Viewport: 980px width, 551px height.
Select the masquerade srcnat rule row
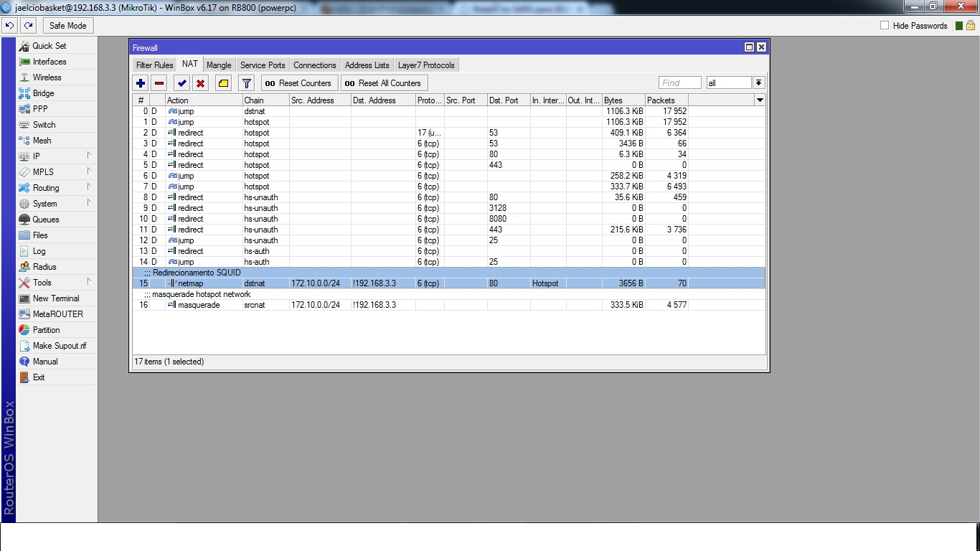[449, 305]
